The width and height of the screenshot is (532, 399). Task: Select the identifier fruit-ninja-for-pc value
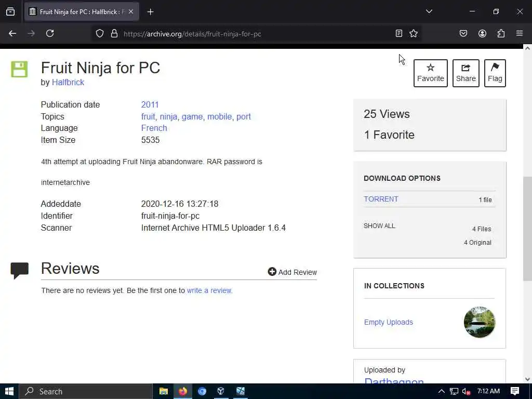[170, 216]
